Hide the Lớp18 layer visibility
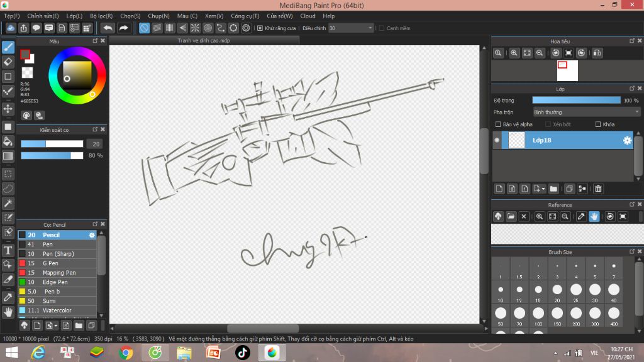Image resolution: width=644 pixels, height=362 pixels. [497, 140]
